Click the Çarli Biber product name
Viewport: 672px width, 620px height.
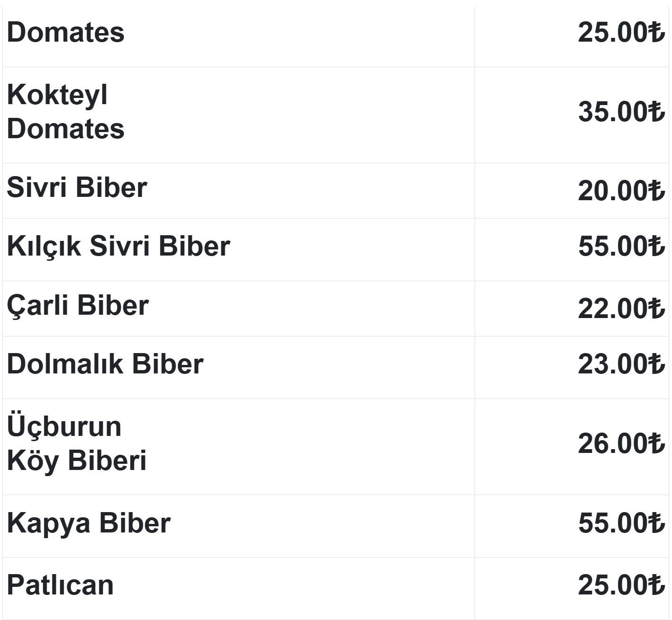(x=78, y=306)
